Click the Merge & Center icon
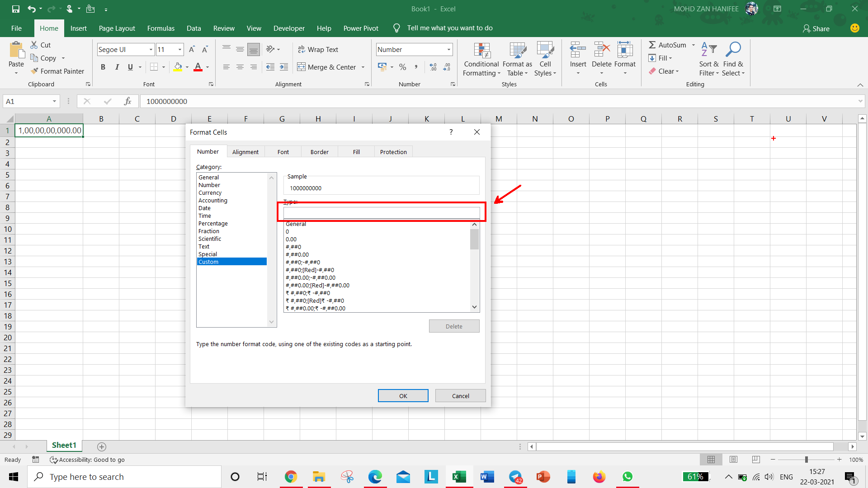Image resolution: width=868 pixels, height=488 pixels. (301, 67)
